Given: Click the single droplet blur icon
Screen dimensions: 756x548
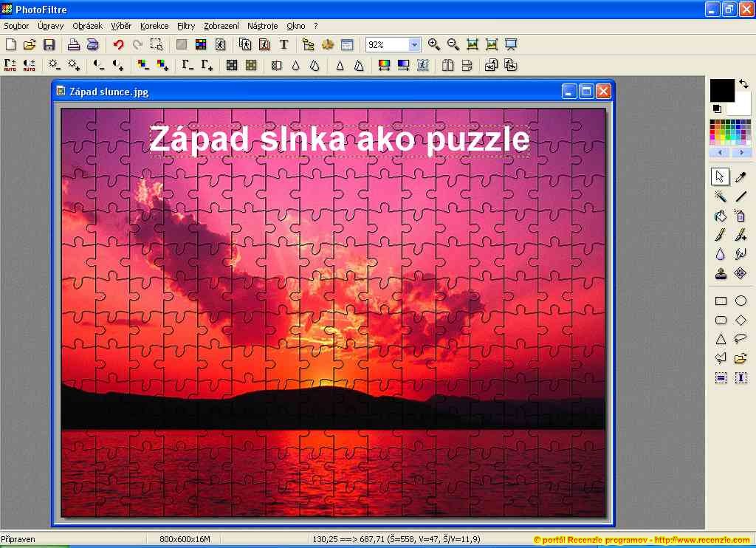Looking at the screenshot, I should pyautogui.click(x=295, y=65).
